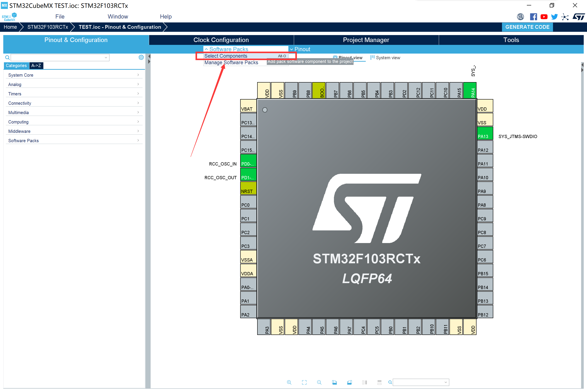Collapse the Software Packs menu
Image resolution: width=587 pixels, height=392 pixels.
226,49
